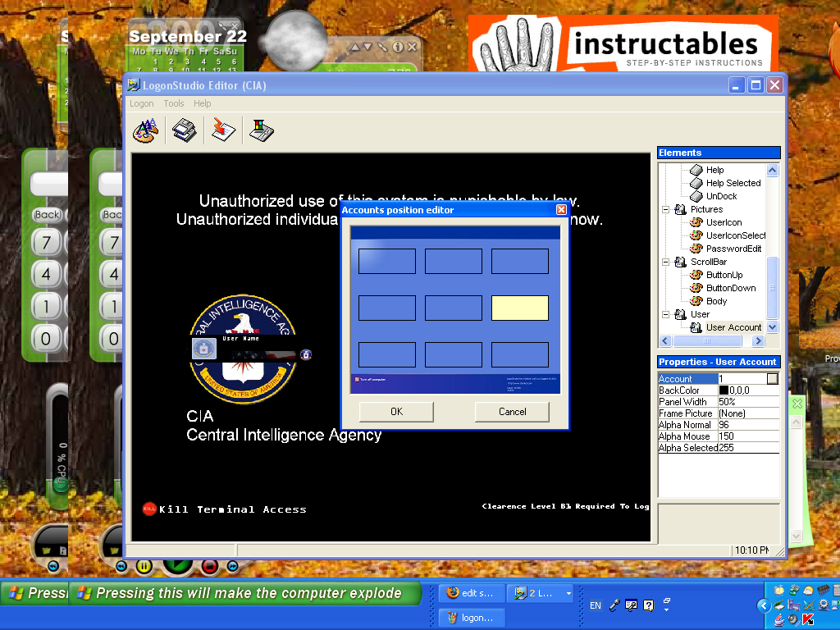Select the ButtonDown element
The image size is (840, 630).
click(x=731, y=288)
